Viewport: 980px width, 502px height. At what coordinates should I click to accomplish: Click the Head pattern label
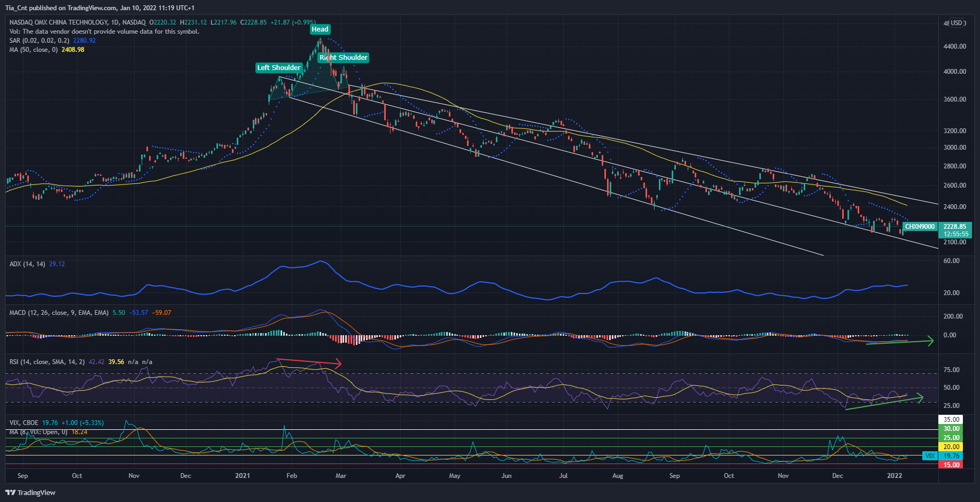tap(320, 29)
